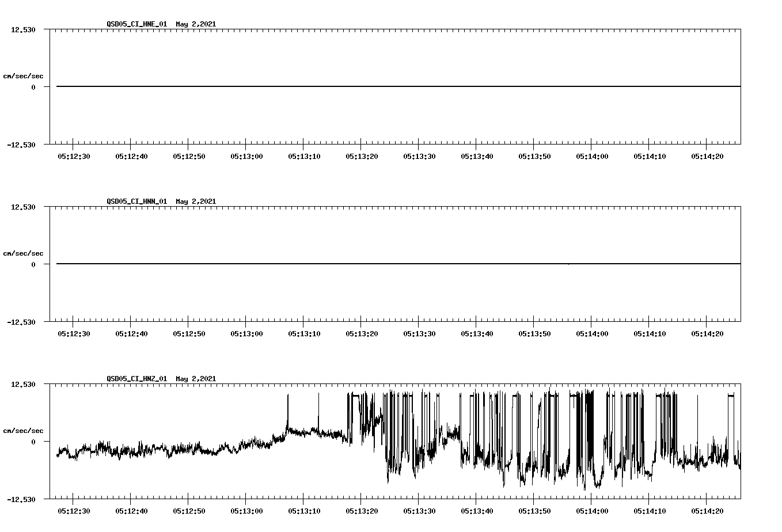Click the 05:13:00 tick on the HNE axis

point(246,155)
